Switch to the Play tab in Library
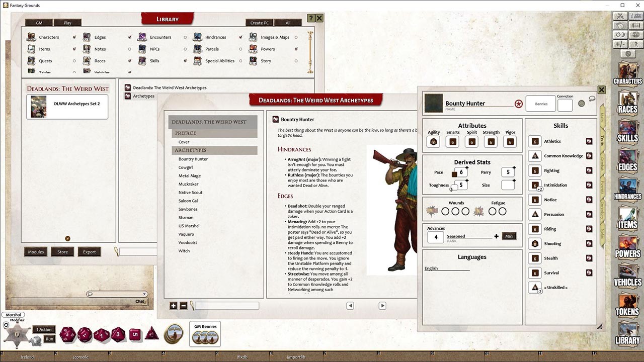Image resolution: width=644 pixels, height=362 pixels. 67,22
